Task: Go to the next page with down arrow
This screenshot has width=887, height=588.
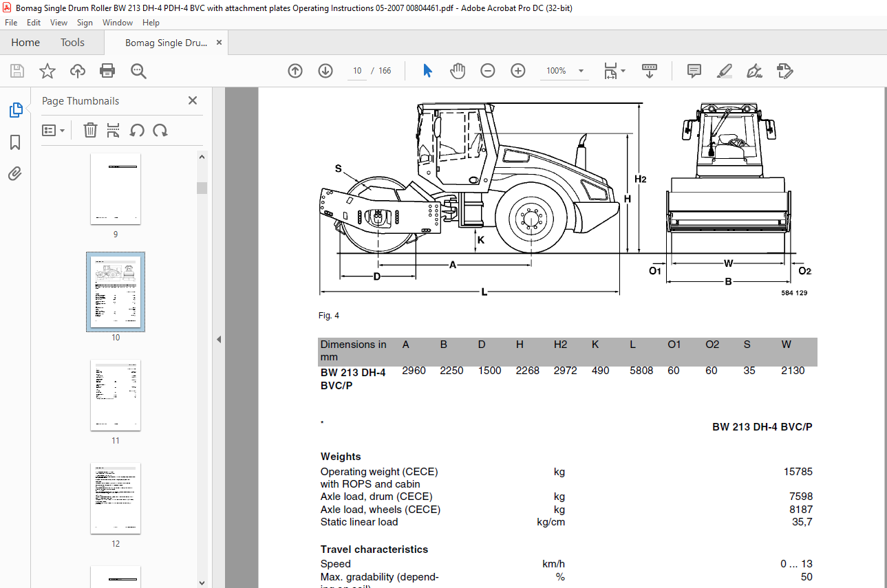Action: 325,71
